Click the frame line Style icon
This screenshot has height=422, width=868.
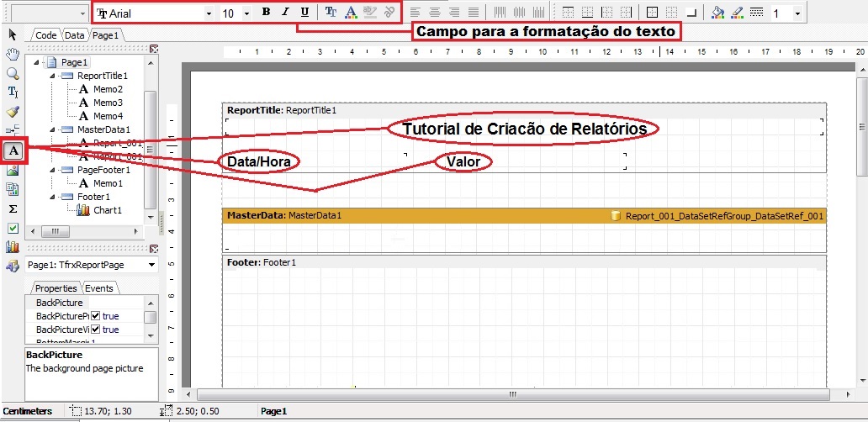(x=757, y=12)
